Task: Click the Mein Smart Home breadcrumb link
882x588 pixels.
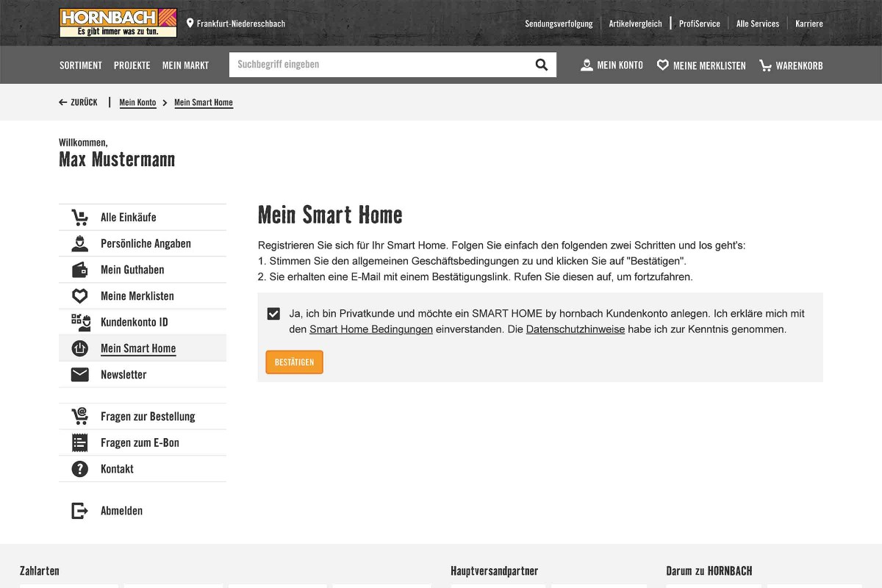Action: point(204,102)
